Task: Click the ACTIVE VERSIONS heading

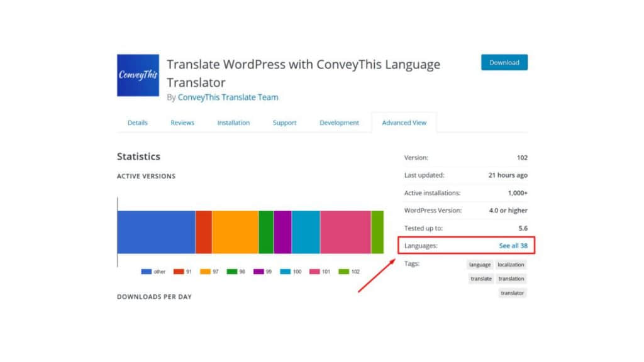Action: coord(146,176)
